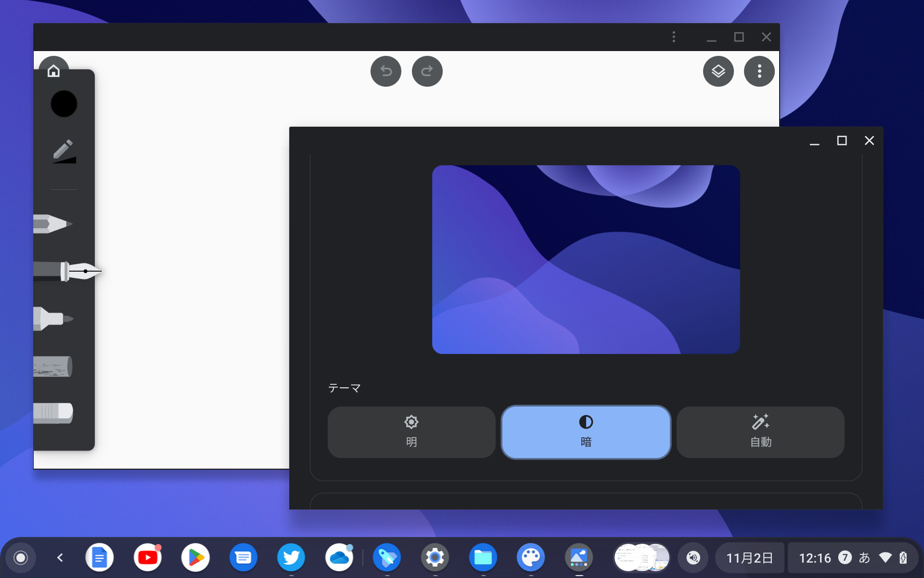Click the home icon in Canvas sidebar

[x=53, y=70]
